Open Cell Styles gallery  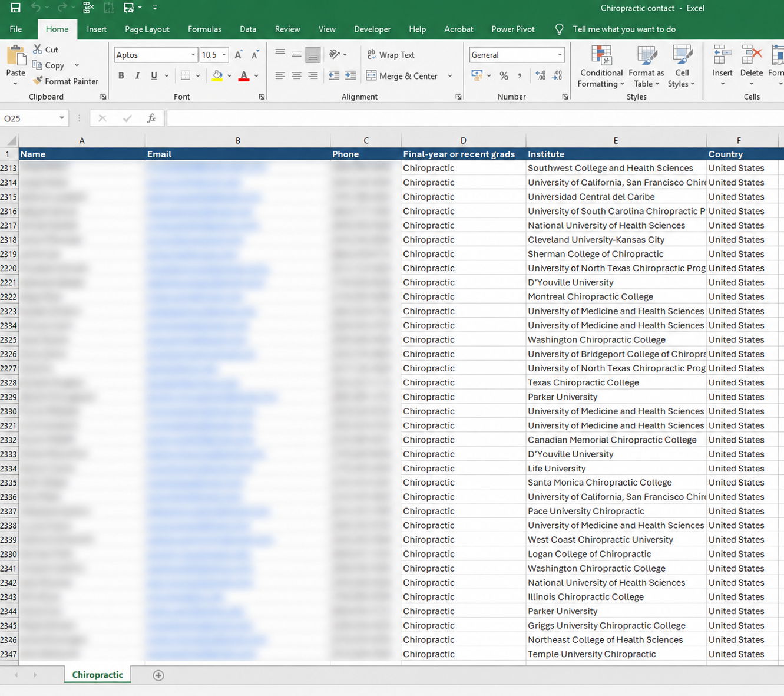click(x=682, y=67)
